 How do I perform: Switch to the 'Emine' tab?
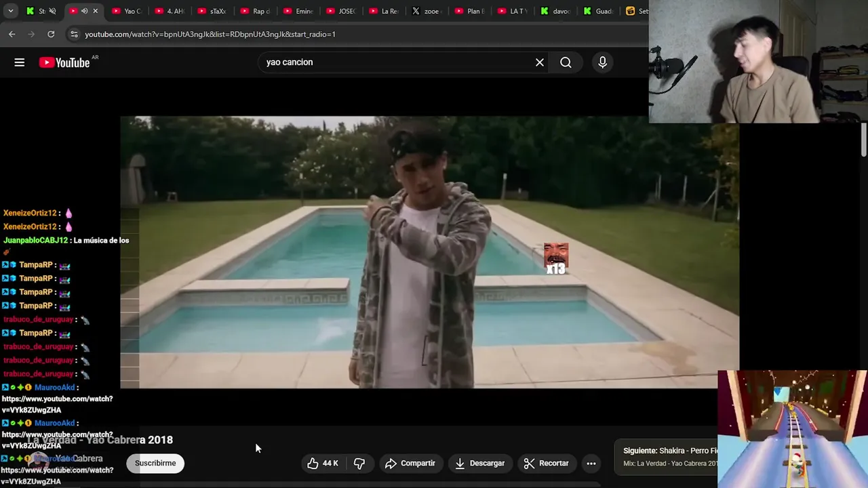point(298,11)
